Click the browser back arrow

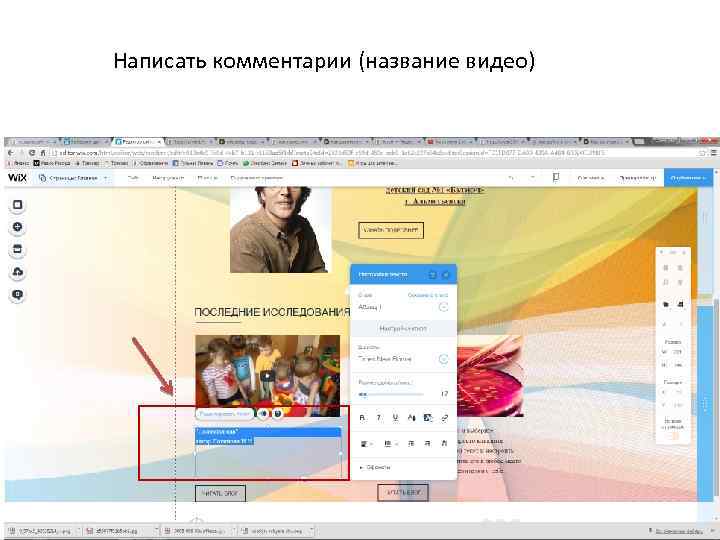[x=11, y=153]
